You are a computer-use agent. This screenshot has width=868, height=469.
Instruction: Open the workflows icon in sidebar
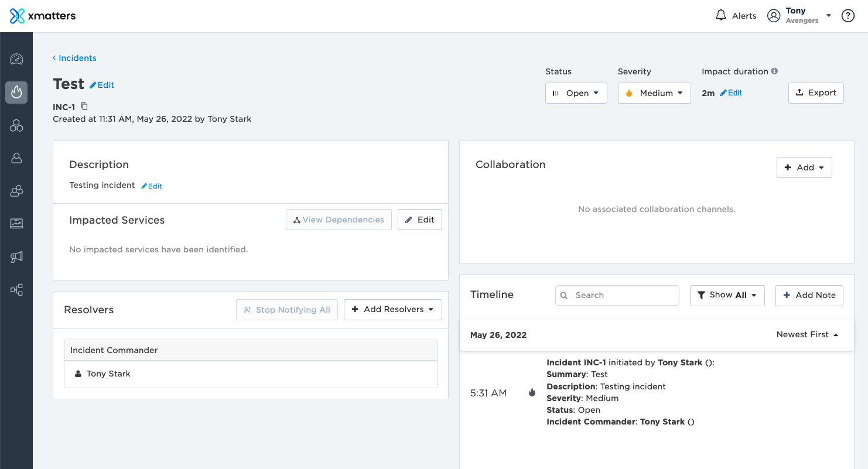pyautogui.click(x=16, y=290)
